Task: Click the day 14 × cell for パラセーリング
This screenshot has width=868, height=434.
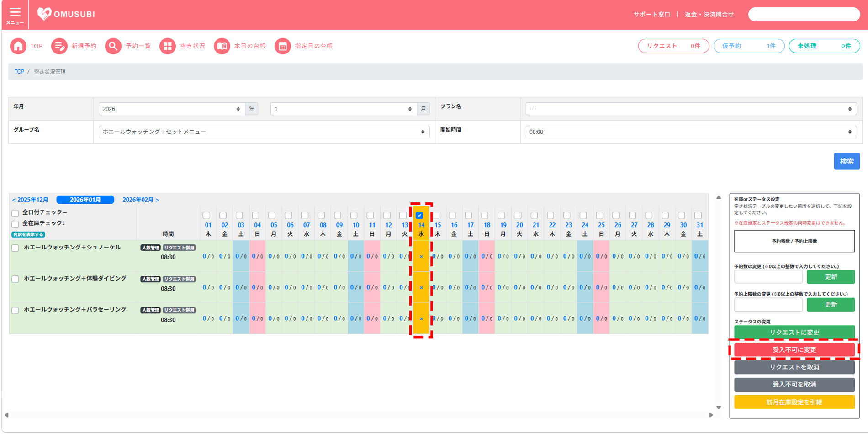Action: [421, 319]
